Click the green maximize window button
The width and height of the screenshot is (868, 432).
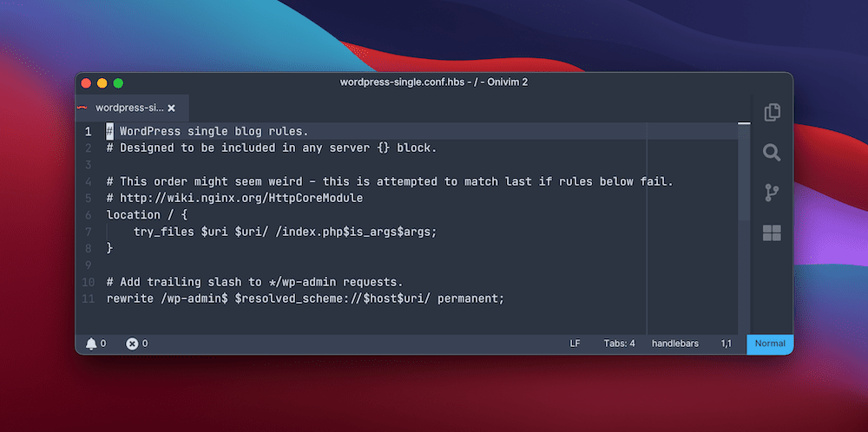pos(118,83)
